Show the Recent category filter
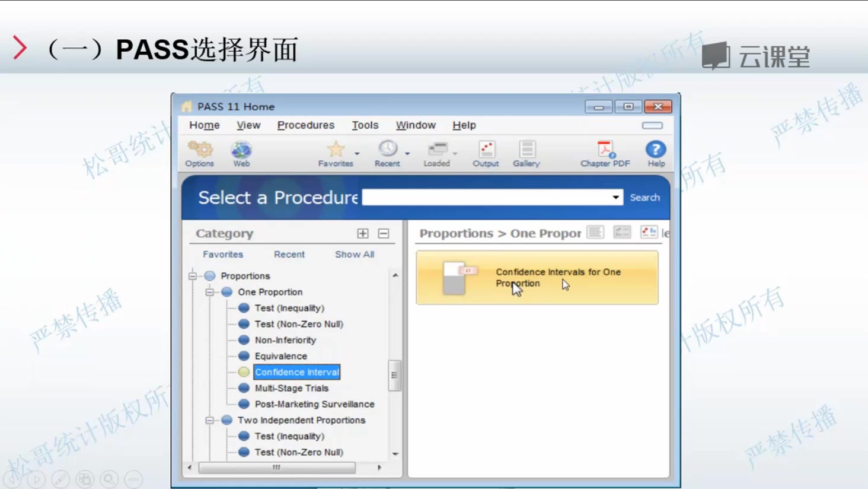 tap(289, 254)
